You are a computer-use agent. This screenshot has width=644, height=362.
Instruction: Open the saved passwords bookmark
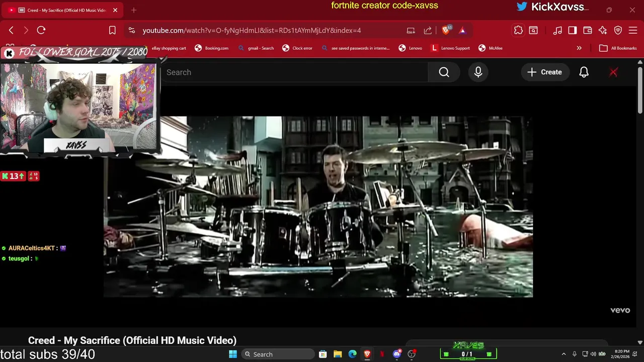click(355, 48)
